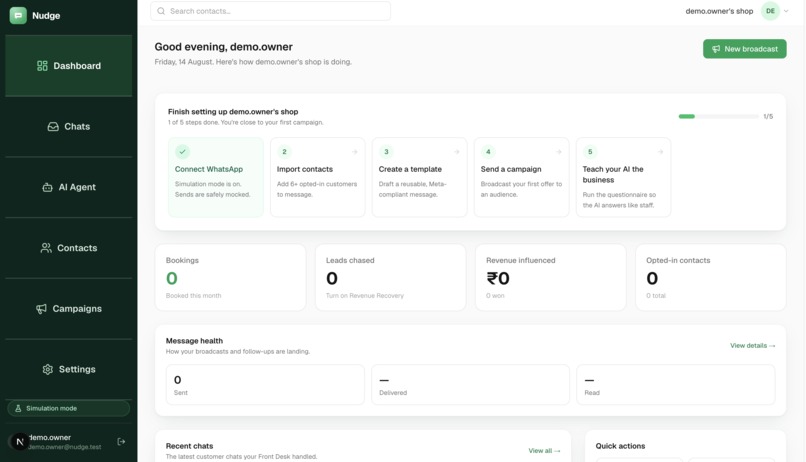The width and height of the screenshot is (806, 462).
Task: Click Turn on Revenue Recovery text
Action: click(364, 295)
